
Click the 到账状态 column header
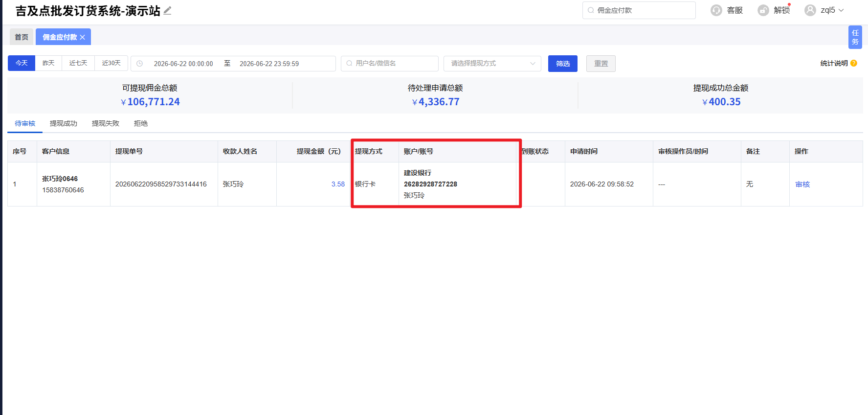tap(535, 152)
